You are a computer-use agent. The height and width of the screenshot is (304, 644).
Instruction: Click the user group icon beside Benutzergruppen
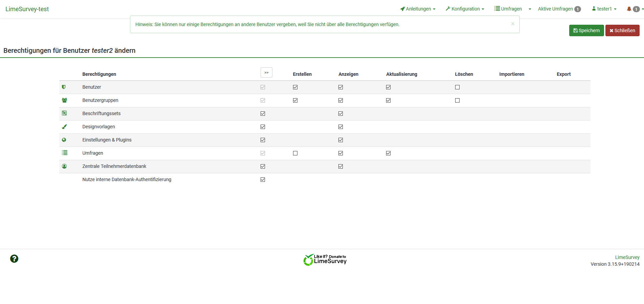64,100
